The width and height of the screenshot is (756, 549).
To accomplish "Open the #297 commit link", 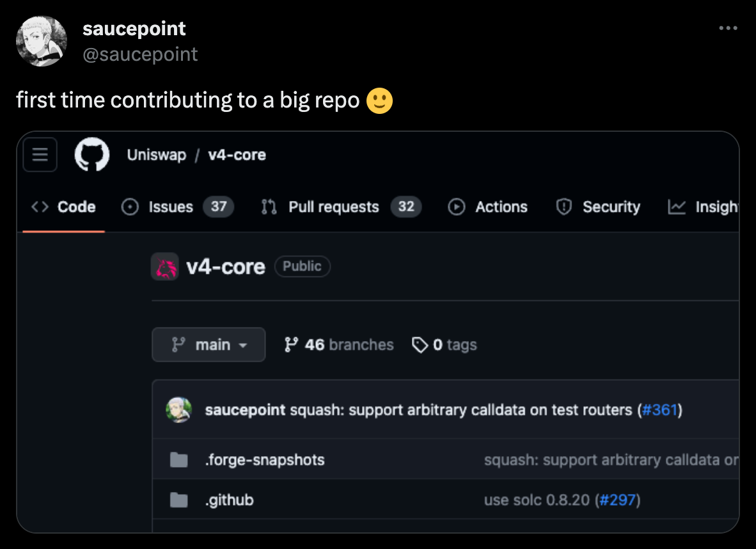I will coord(619,500).
